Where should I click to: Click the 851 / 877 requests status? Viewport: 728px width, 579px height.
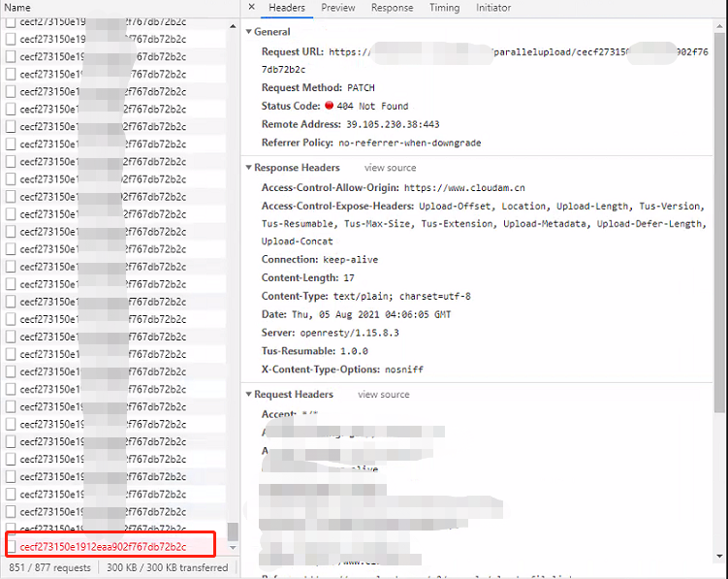[49, 568]
